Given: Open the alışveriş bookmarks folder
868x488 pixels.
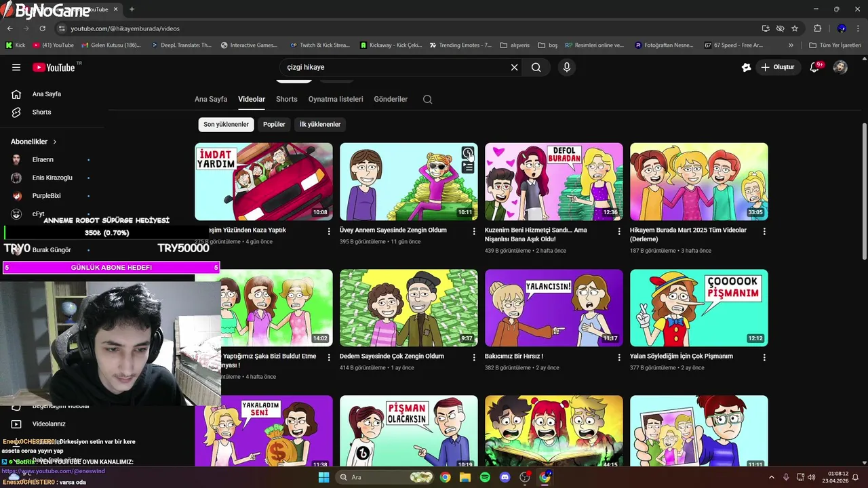Looking at the screenshot, I should pyautogui.click(x=515, y=45).
